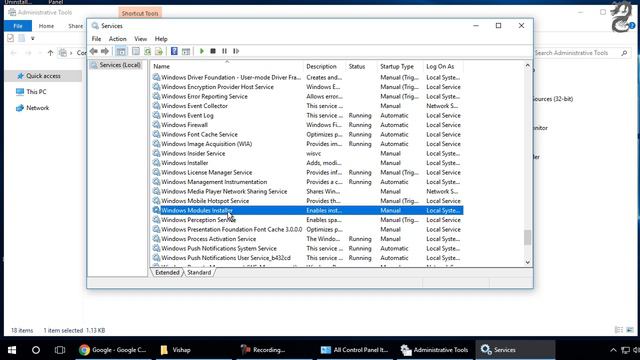Click scroll down arrow in services list
The height and width of the screenshot is (360, 640).
[x=527, y=262]
